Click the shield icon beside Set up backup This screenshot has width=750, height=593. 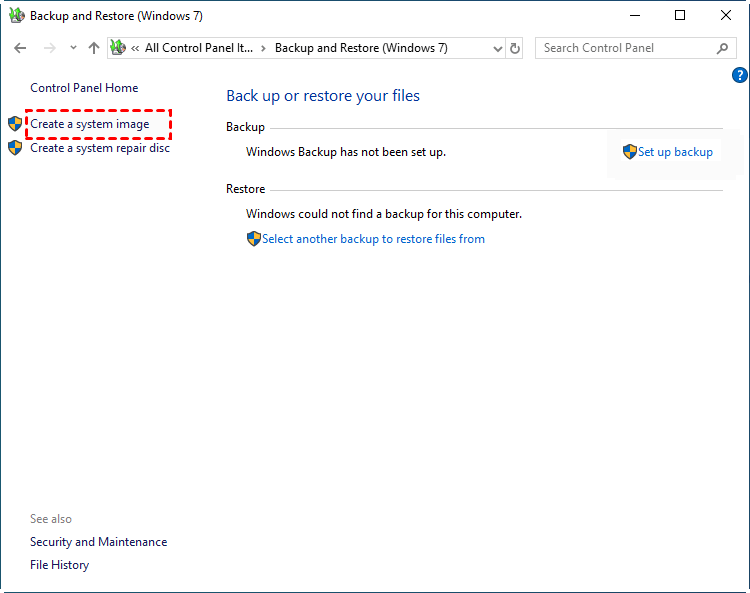point(629,152)
